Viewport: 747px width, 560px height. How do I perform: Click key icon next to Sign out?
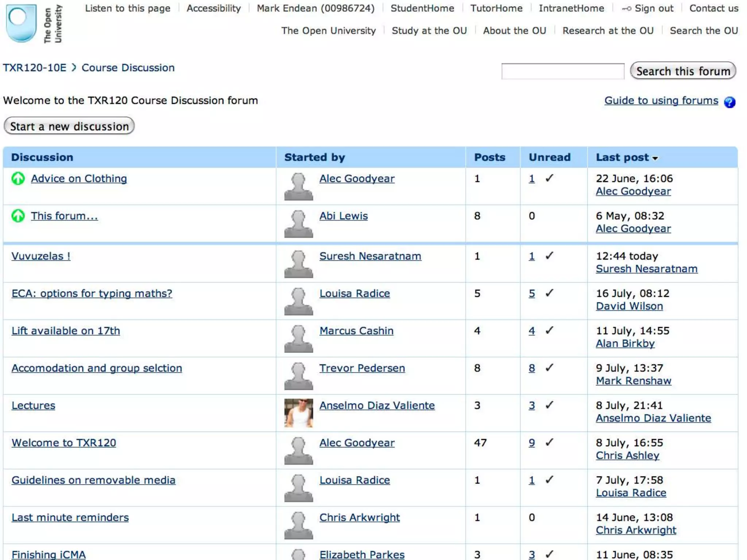coord(626,8)
